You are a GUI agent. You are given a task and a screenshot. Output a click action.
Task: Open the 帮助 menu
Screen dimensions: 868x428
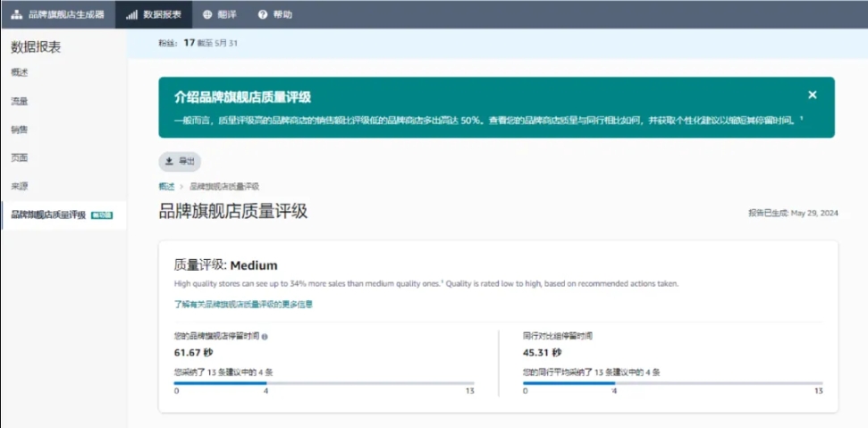pyautogui.click(x=275, y=15)
